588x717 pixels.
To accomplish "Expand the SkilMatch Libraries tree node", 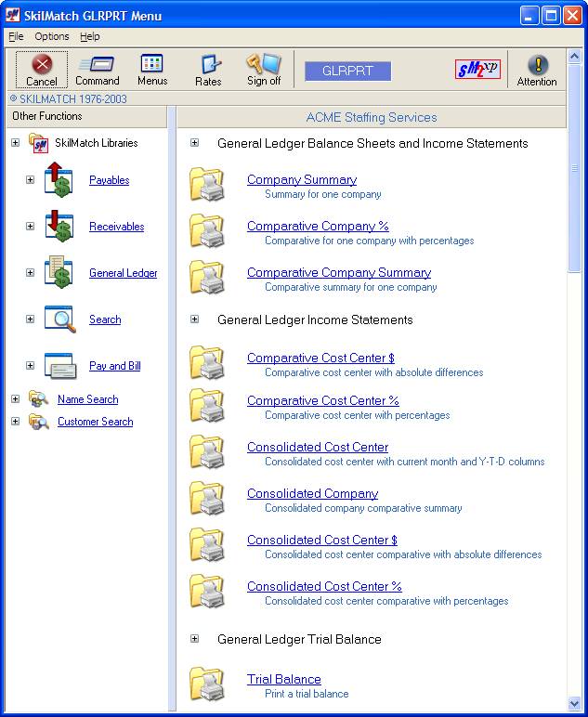I will click(16, 143).
